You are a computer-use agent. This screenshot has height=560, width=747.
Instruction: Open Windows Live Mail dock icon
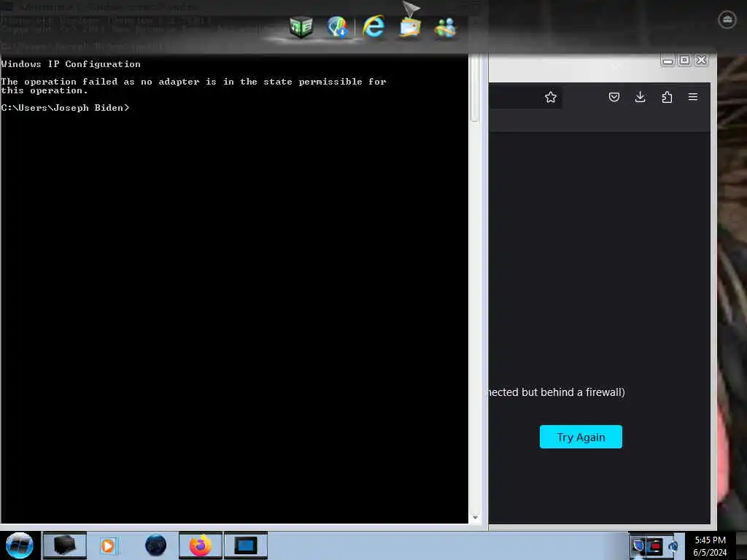coord(410,27)
